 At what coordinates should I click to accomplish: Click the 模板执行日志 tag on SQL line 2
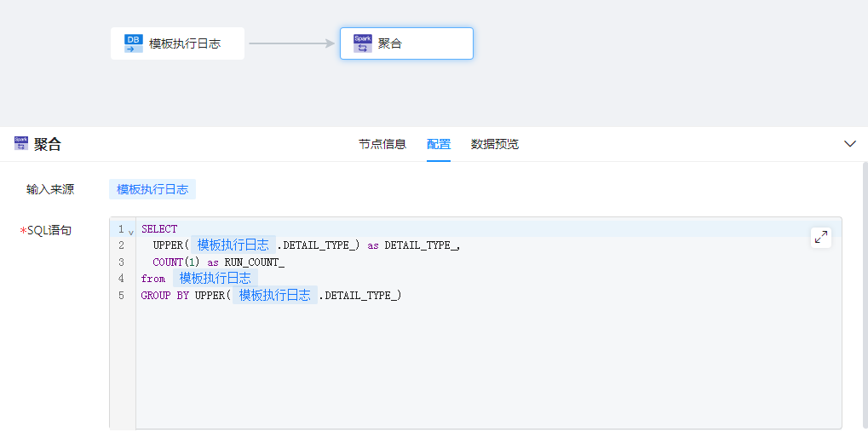click(233, 245)
